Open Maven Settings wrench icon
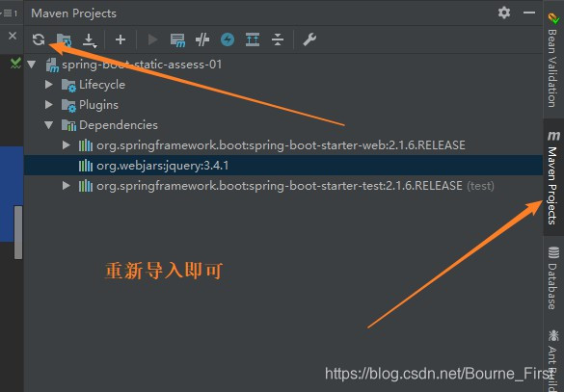Image resolution: width=564 pixels, height=392 pixels. pyautogui.click(x=309, y=39)
